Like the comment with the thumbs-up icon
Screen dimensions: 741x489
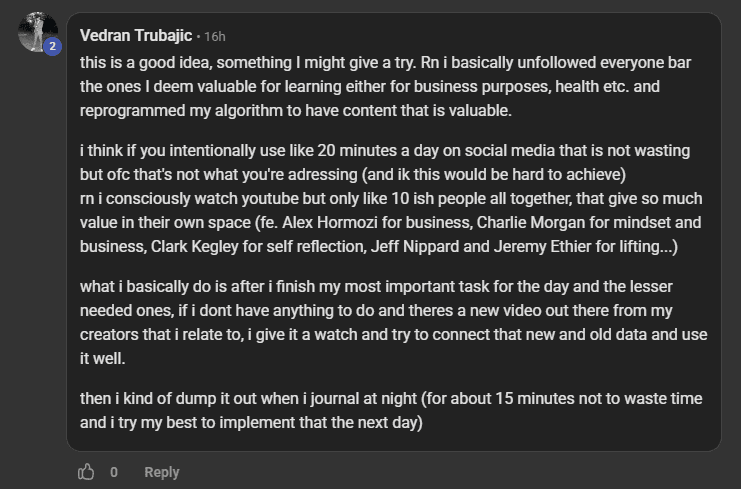pyautogui.click(x=86, y=472)
